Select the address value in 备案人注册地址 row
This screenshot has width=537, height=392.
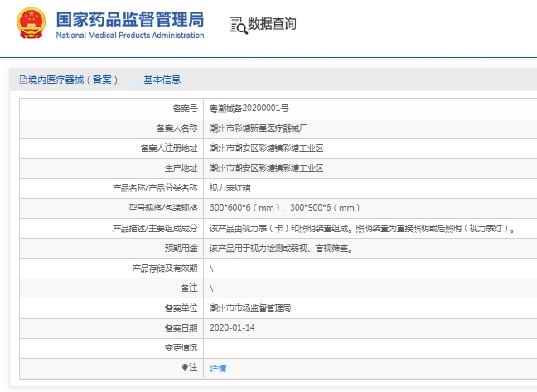pos(267,148)
